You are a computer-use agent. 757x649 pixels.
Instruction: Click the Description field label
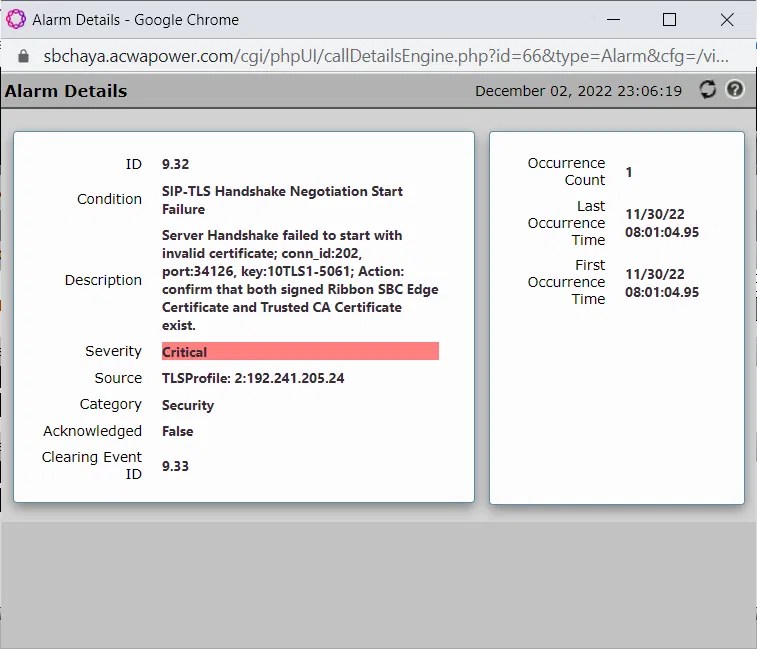[x=103, y=280]
